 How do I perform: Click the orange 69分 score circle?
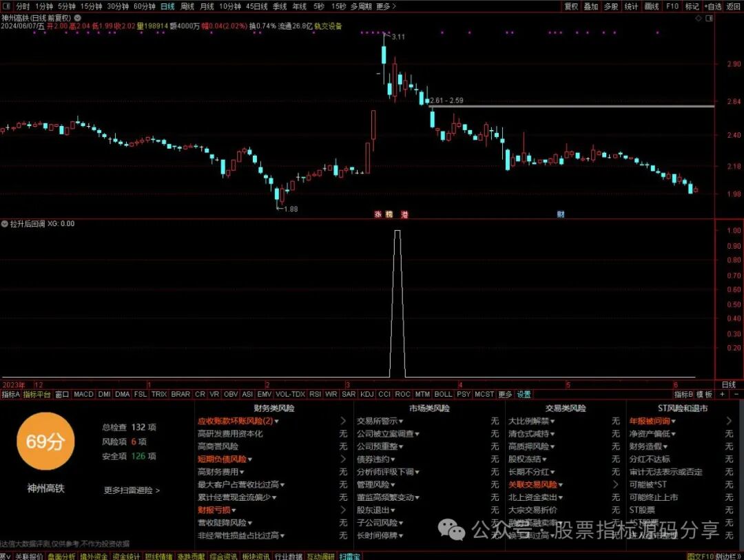(x=45, y=442)
